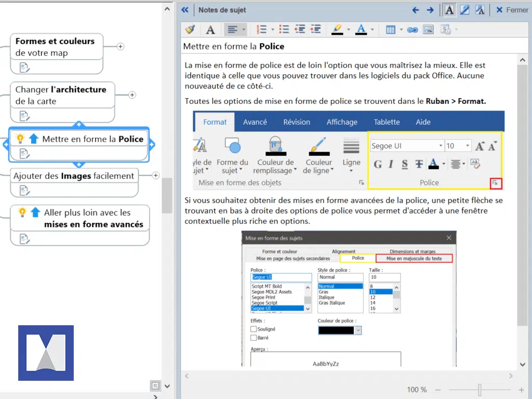
Task: Click the zoom in plus button
Action: click(x=521, y=390)
